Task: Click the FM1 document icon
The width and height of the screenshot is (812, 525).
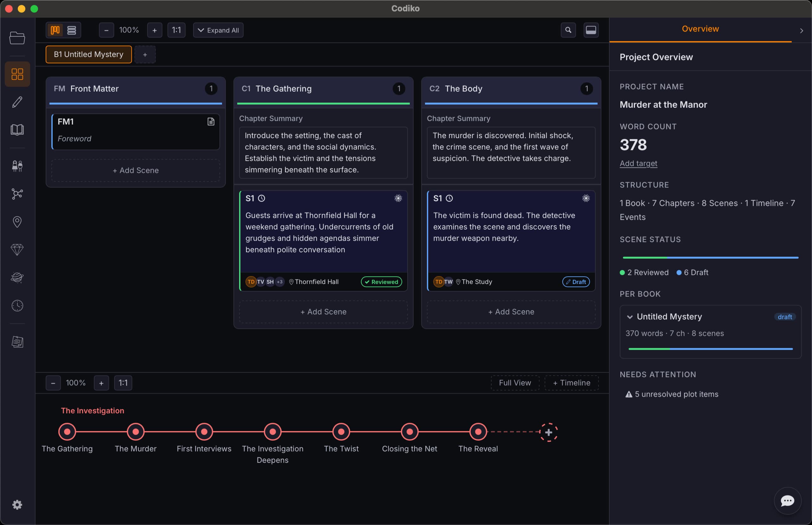Action: [211, 122]
